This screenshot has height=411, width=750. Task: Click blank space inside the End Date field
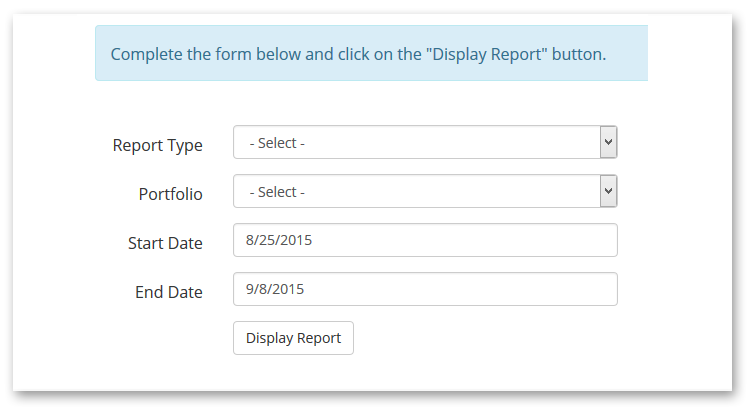click(x=459, y=289)
